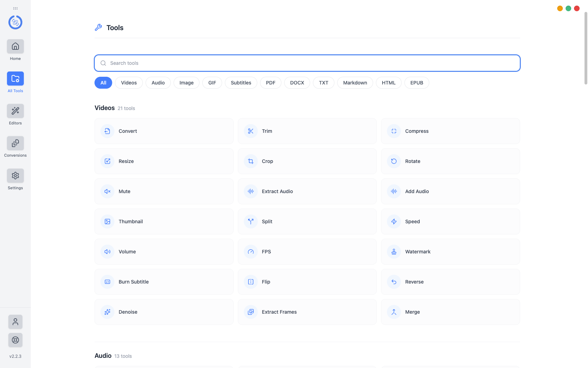Click the Split tool icon
The height and width of the screenshot is (368, 588).
251,222
